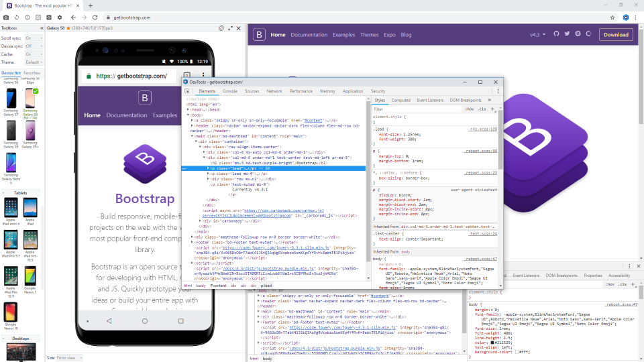
Task: Click the Slack icon in Bootstrap navbar
Action: (x=578, y=34)
